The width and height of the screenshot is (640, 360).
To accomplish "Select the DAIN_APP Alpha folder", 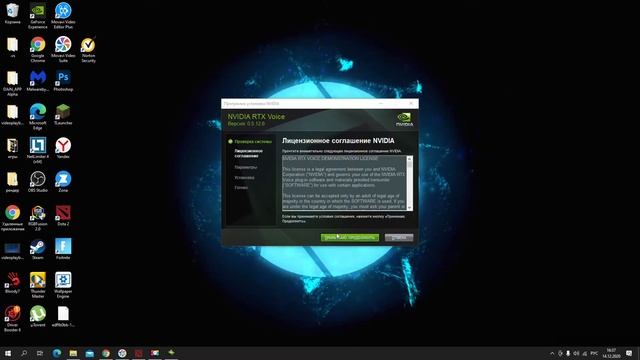I will (12, 83).
